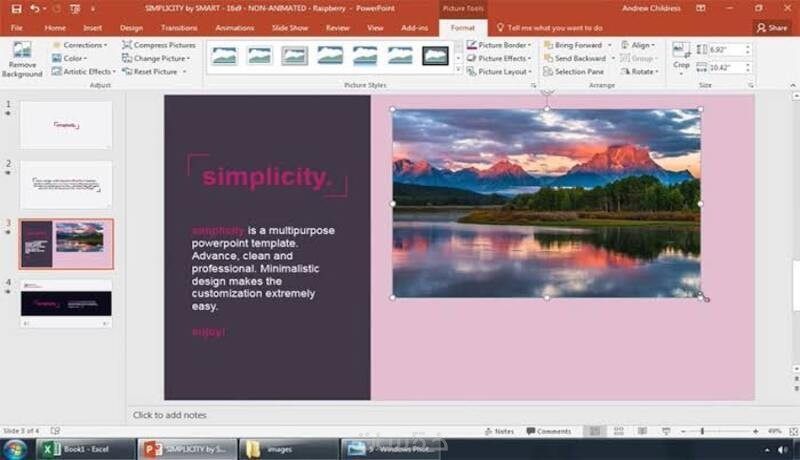
Task: Switch to Normal view icon in status bar
Action: pos(594,431)
